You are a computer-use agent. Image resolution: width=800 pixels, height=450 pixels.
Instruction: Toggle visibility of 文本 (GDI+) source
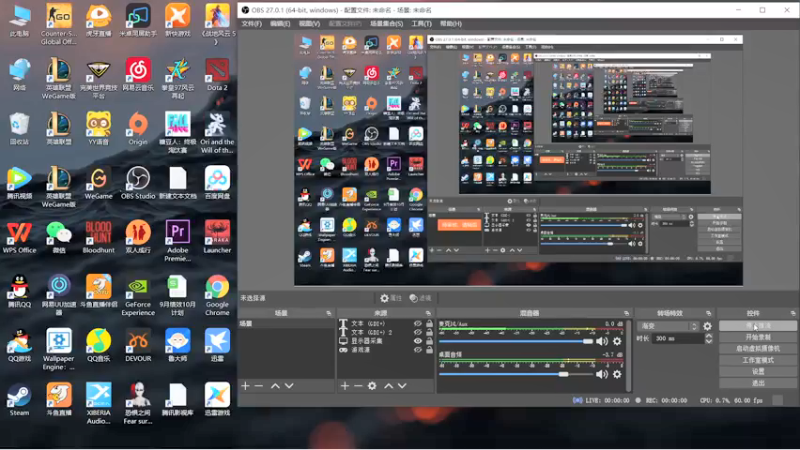(418, 323)
